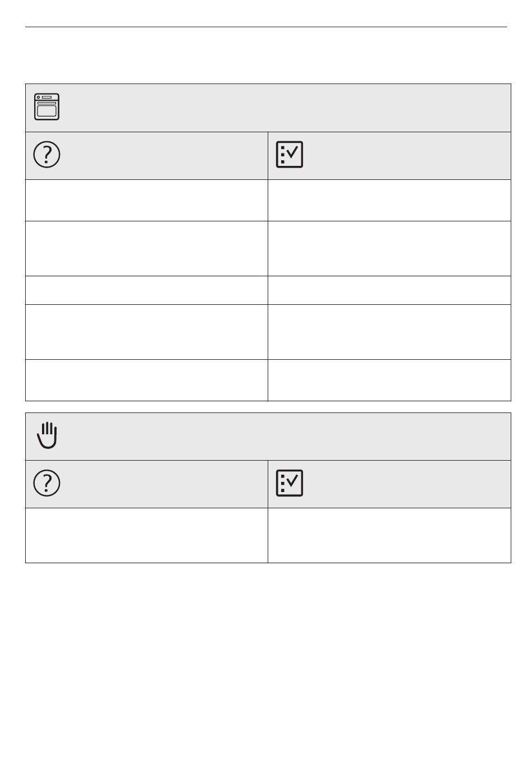The width and height of the screenshot is (532, 770).
Task: Select the empty cell under hand table's checklist icon
Action: coord(389,535)
